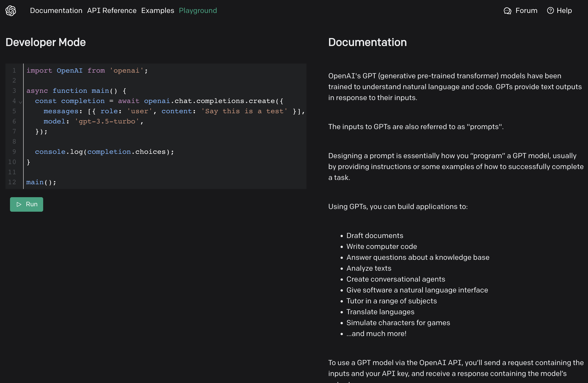
Task: Select the Playground tab
Action: (x=198, y=11)
